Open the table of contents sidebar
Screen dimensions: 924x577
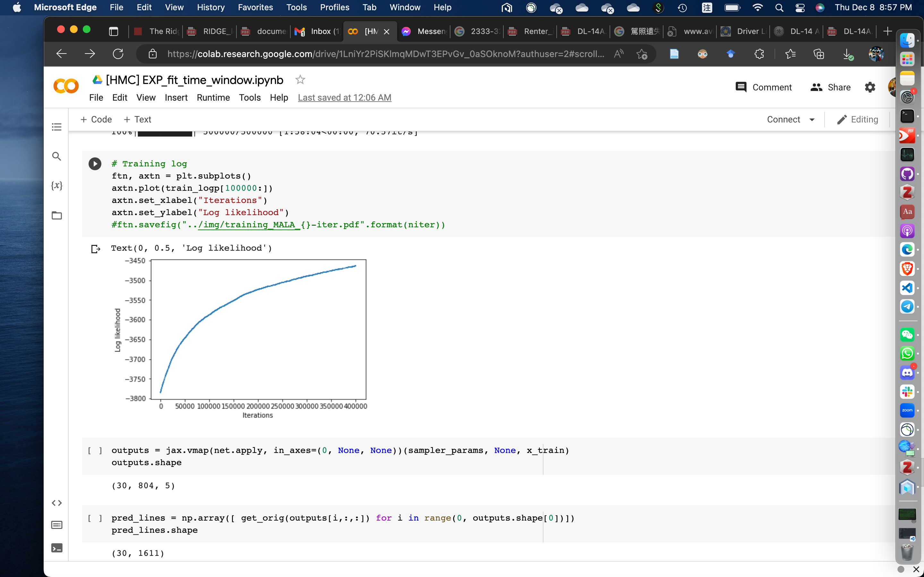click(56, 127)
